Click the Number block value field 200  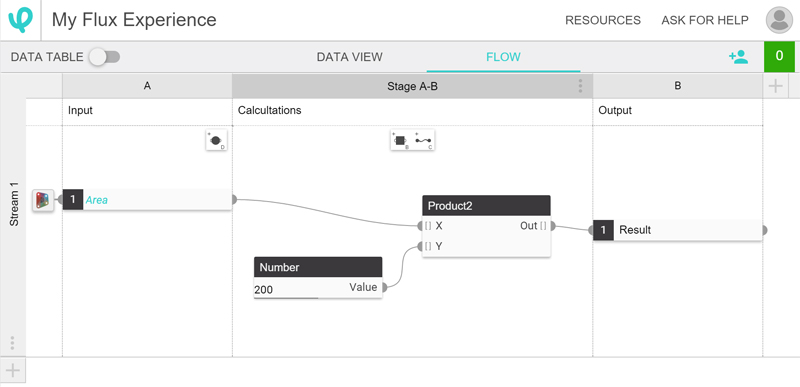tap(286, 289)
